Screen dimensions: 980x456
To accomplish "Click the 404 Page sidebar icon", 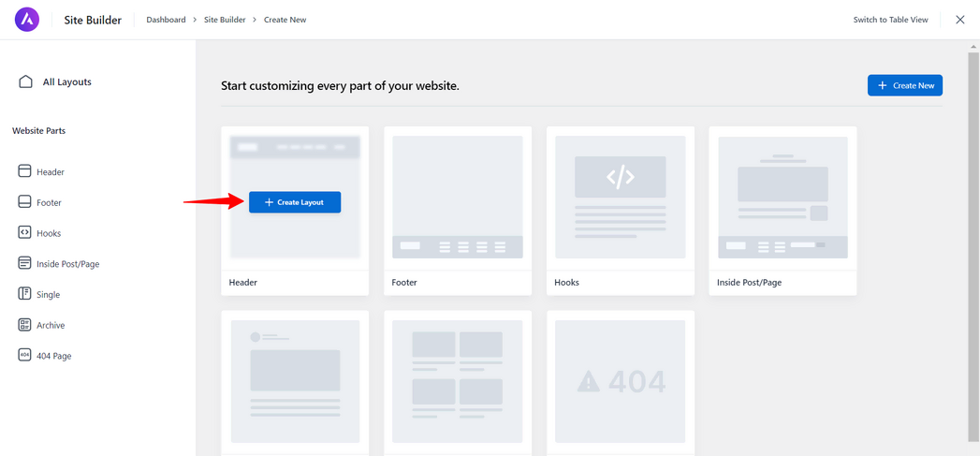I will (24, 356).
